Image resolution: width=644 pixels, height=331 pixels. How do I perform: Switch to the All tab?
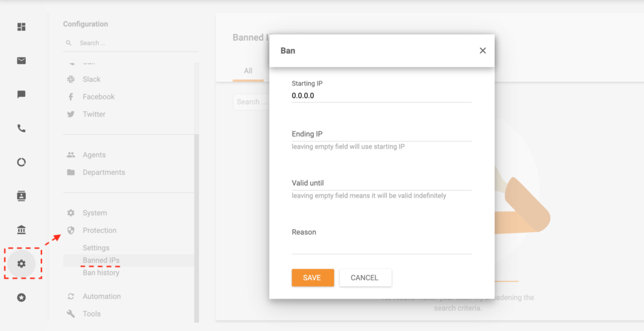coord(248,71)
